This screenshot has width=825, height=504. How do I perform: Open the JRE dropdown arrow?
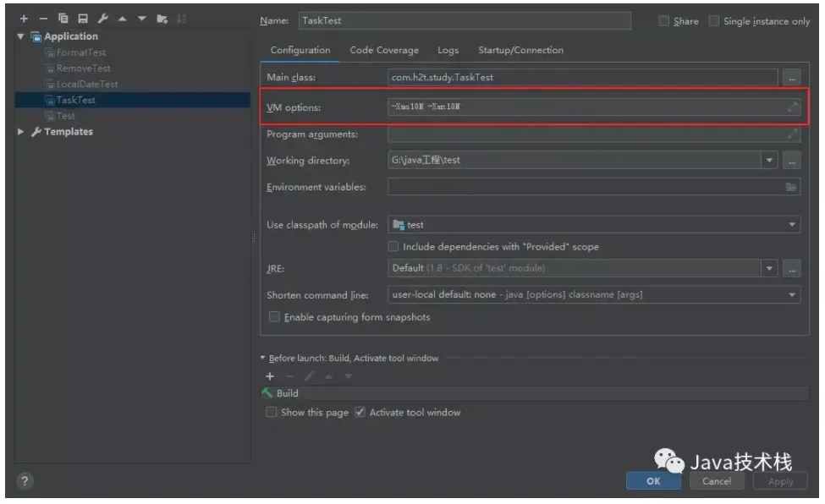(x=769, y=269)
